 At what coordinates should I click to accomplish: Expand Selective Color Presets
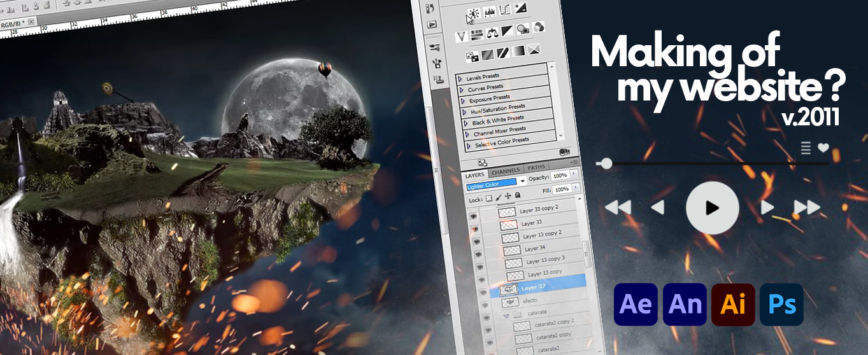click(469, 146)
